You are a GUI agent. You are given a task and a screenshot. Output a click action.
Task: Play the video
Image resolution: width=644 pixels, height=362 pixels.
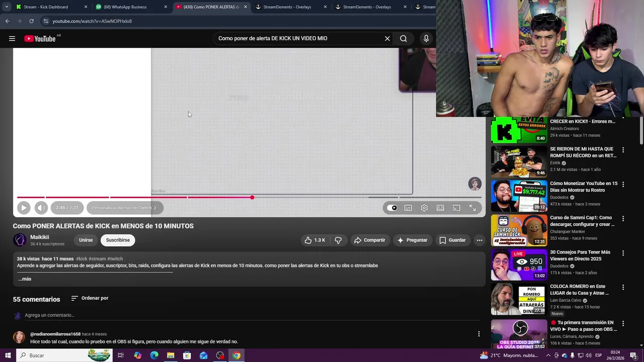point(24,208)
